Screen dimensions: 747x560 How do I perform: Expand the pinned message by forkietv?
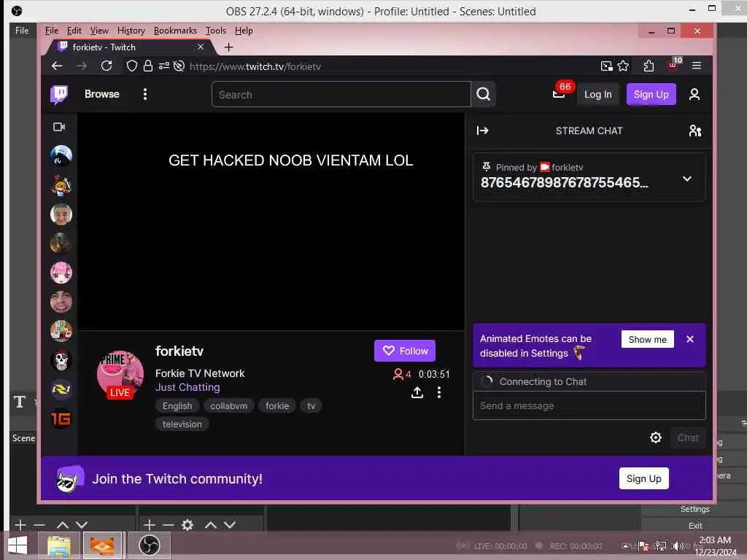pyautogui.click(x=686, y=179)
